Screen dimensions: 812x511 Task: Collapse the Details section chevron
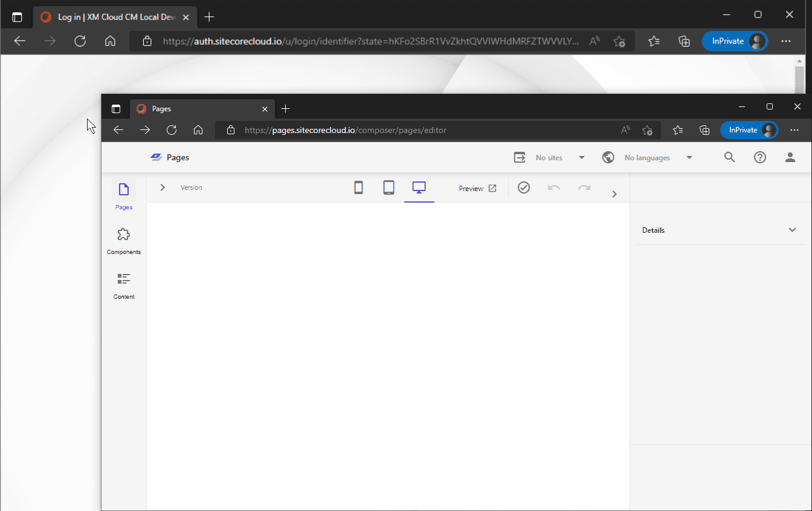pyautogui.click(x=792, y=230)
